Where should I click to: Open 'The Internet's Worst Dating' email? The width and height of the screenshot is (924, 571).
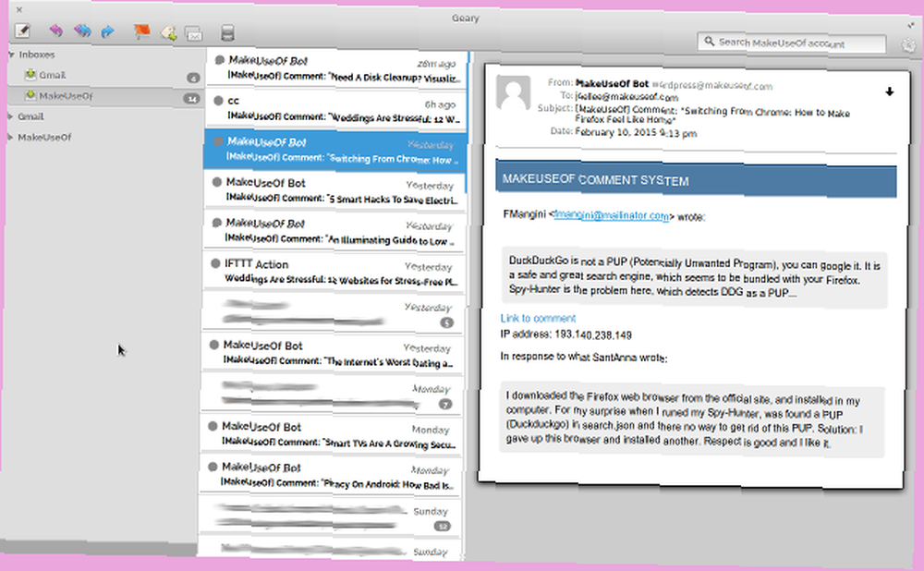pyautogui.click(x=333, y=353)
